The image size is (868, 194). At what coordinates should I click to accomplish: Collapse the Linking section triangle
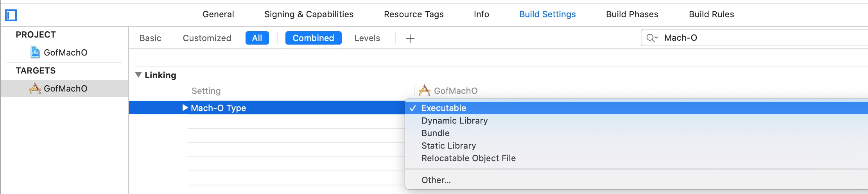pos(138,75)
